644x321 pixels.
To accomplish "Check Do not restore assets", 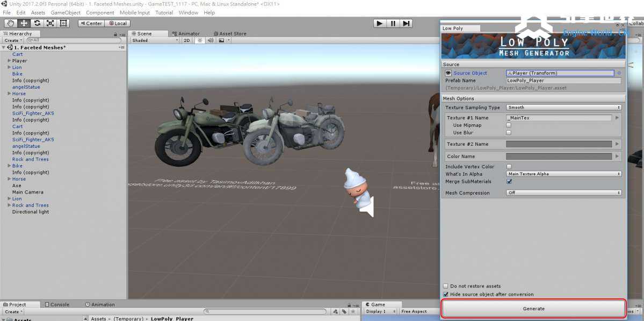I will click(x=446, y=286).
